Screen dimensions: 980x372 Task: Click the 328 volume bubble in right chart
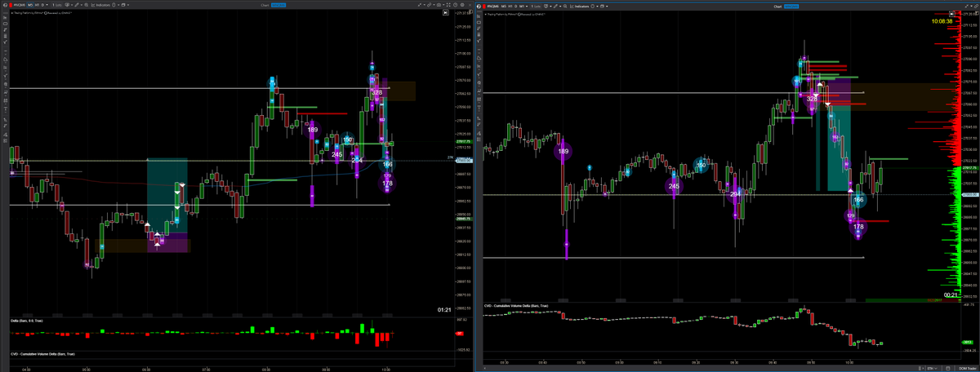pos(811,99)
